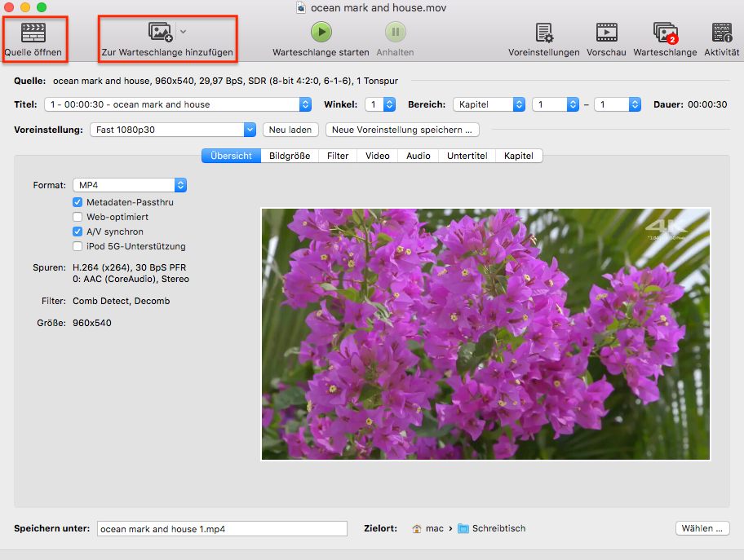Click the Quelle öffnen clapperboard icon

(x=33, y=33)
